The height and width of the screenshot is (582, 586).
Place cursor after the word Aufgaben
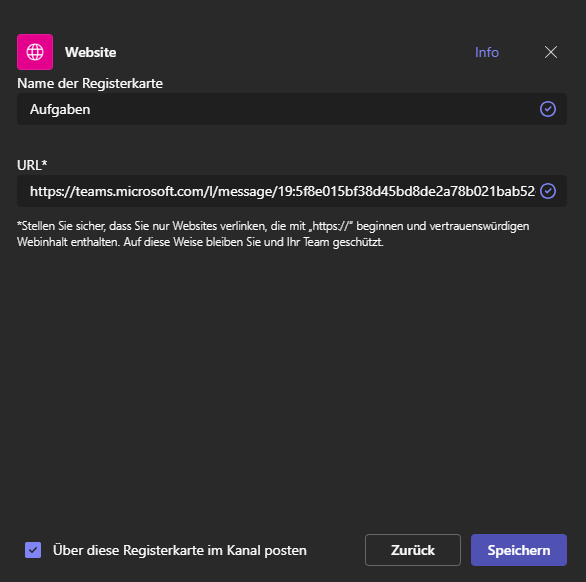click(92, 110)
